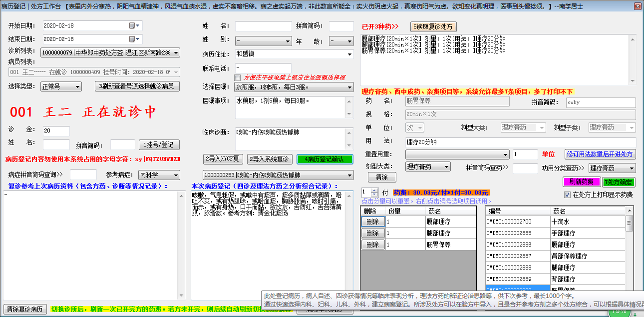Confirm prescription with green 7处方确定 button
The image size is (644, 317).
click(x=619, y=182)
